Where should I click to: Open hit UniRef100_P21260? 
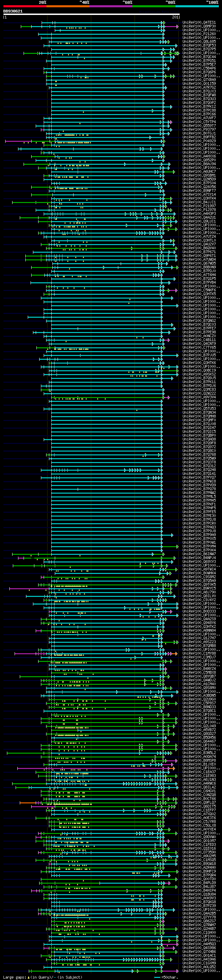(x=199, y=34)
